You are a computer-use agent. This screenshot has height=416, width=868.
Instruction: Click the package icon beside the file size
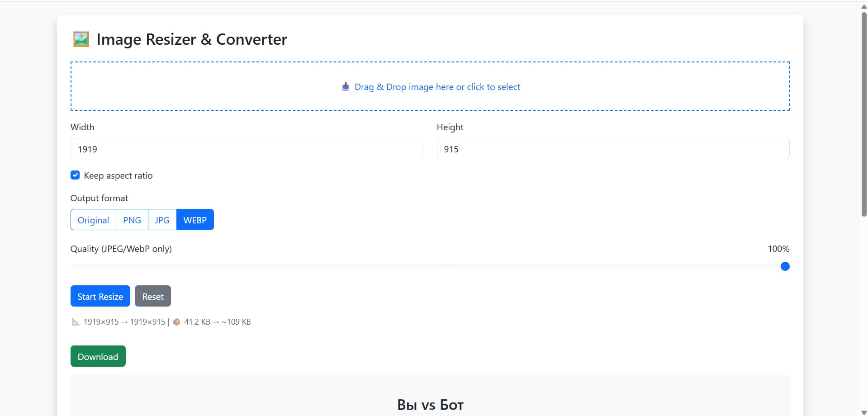coord(177,322)
